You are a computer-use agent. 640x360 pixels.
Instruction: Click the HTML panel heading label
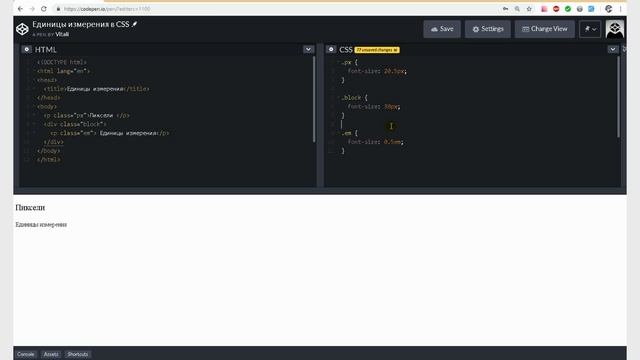46,49
